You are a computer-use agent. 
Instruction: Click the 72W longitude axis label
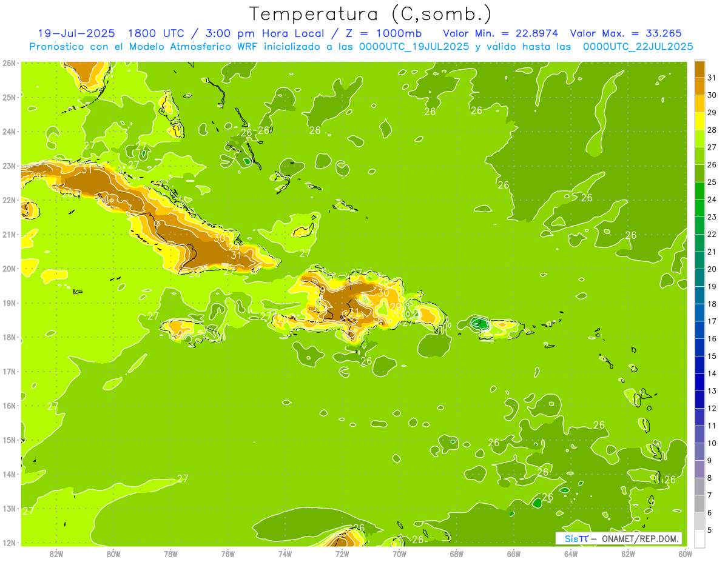pos(342,554)
